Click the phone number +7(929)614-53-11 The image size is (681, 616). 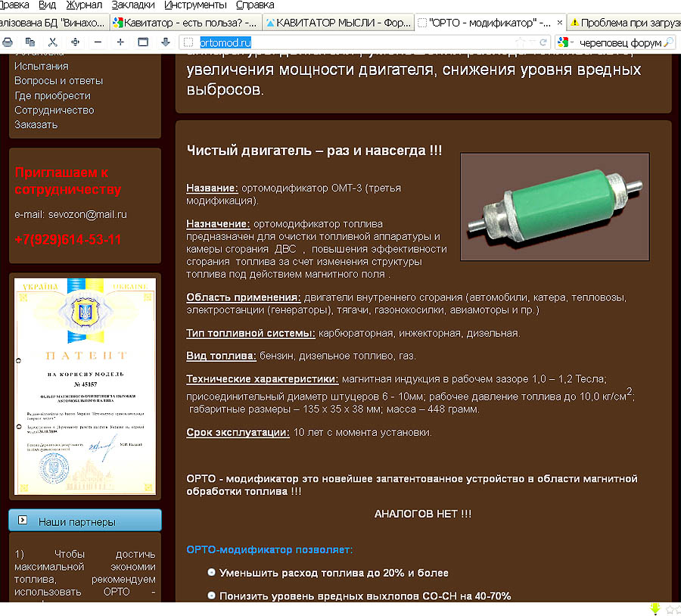click(x=68, y=239)
